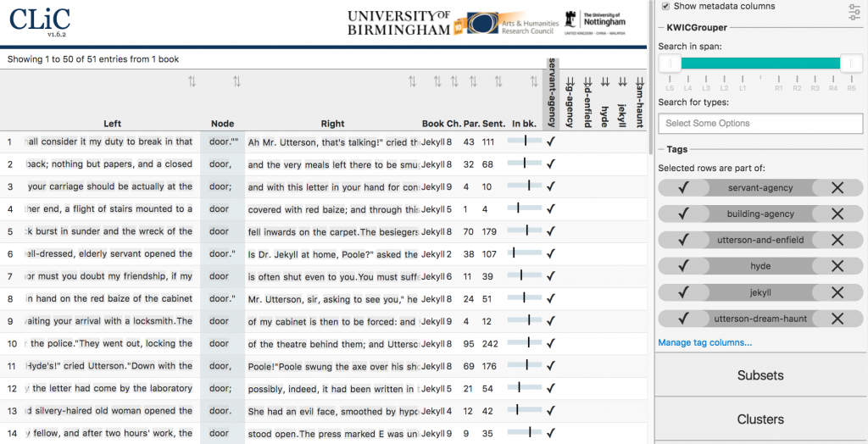Click the sort arrows above Sent. column
The height and width of the screenshot is (444, 868).
pyautogui.click(x=498, y=81)
